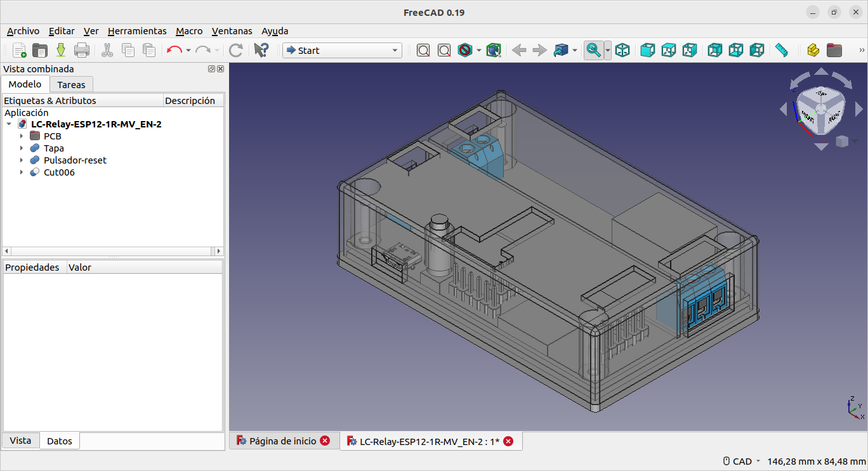Open the Start workbench dropdown
The height and width of the screenshot is (471, 868).
point(342,50)
